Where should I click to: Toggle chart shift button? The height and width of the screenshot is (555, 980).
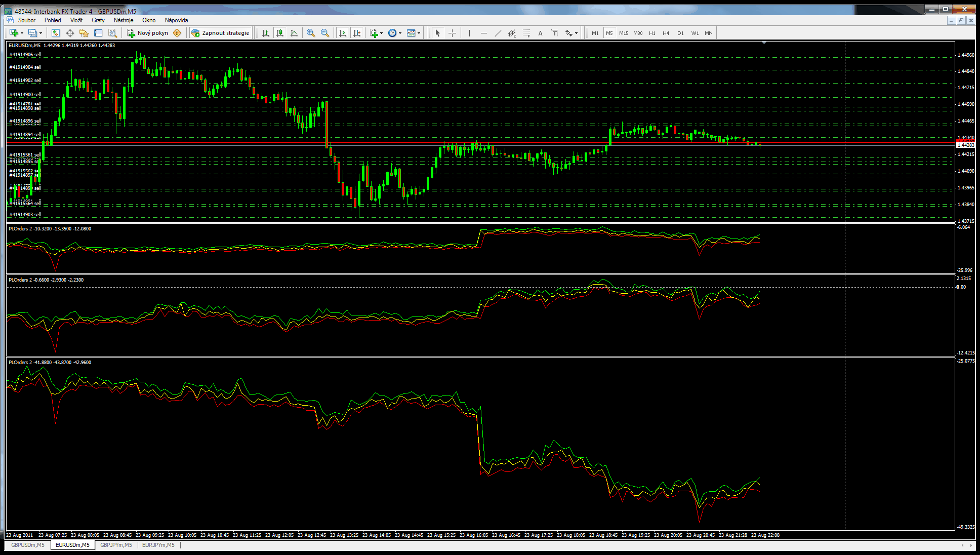[x=357, y=33]
